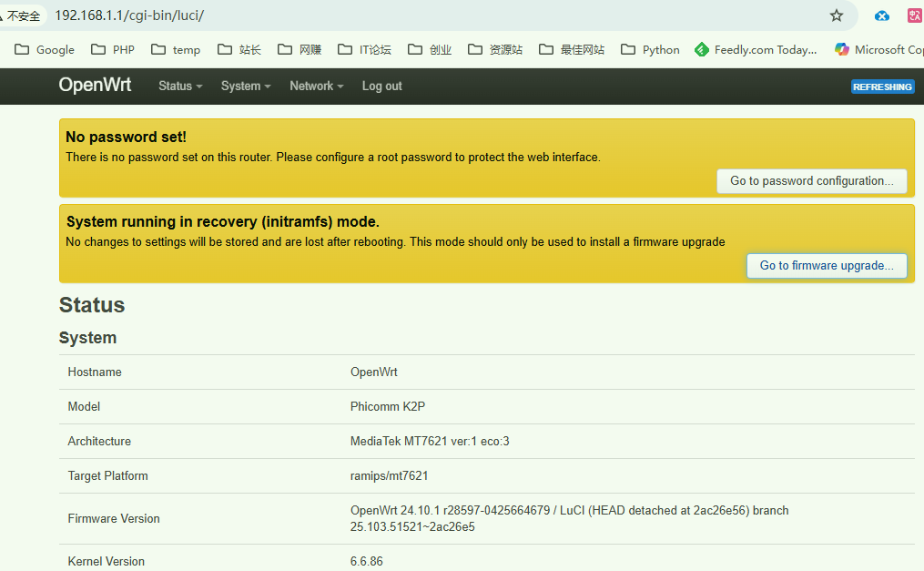This screenshot has height=571, width=924.
Task: Expand the Network dropdown menu
Action: coord(316,86)
